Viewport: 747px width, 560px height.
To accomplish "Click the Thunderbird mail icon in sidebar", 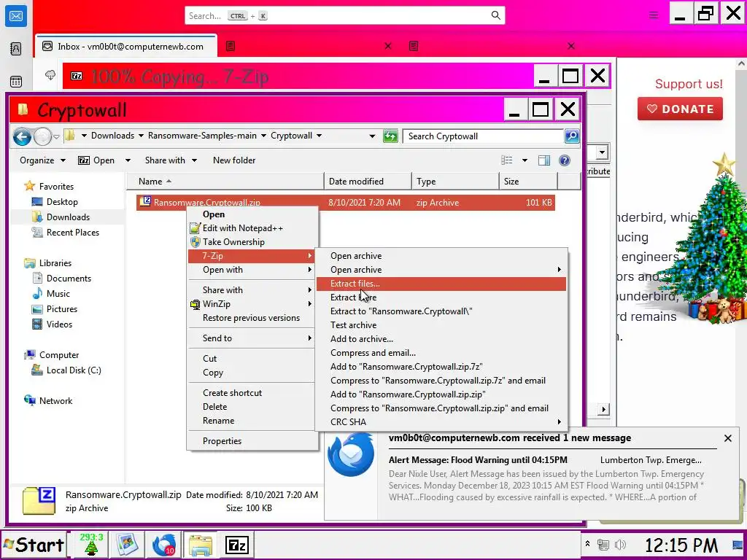I will click(16, 17).
